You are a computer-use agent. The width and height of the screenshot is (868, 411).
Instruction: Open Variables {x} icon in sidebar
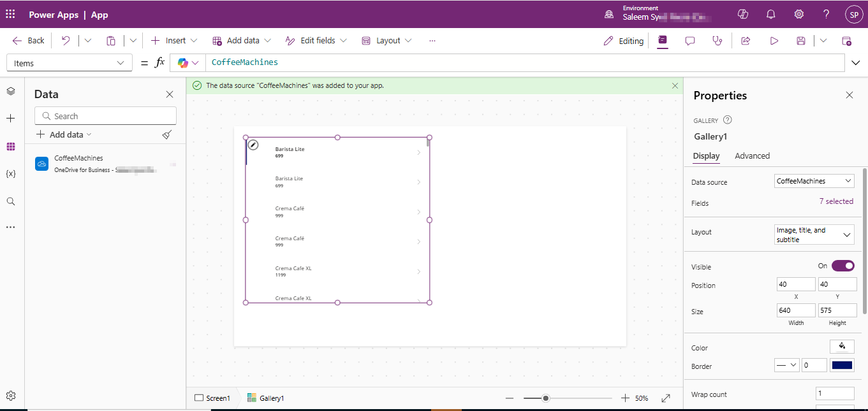coord(11,173)
